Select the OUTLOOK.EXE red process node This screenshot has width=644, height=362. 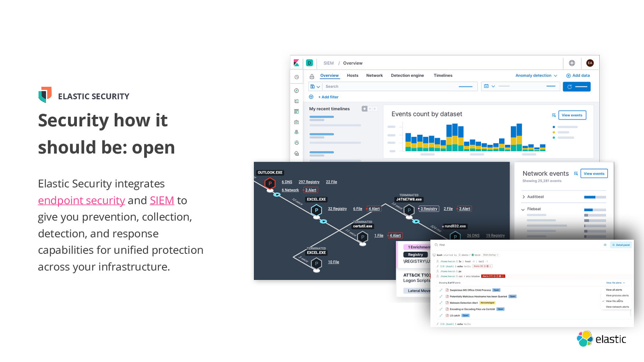pyautogui.click(x=270, y=183)
